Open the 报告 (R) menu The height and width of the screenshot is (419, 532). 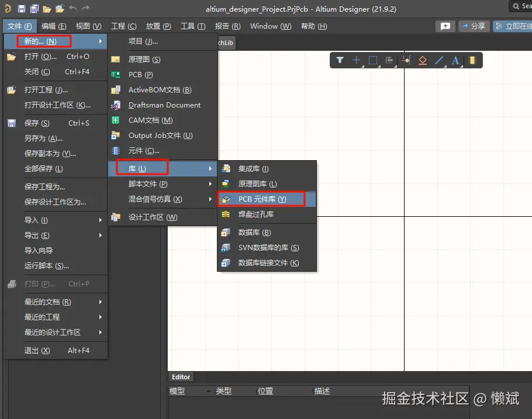227,26
